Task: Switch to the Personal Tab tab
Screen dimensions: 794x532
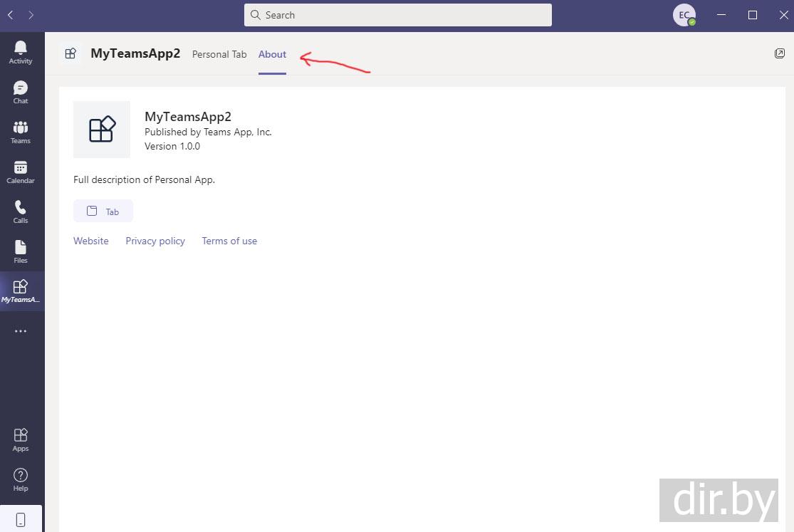Action: click(219, 54)
